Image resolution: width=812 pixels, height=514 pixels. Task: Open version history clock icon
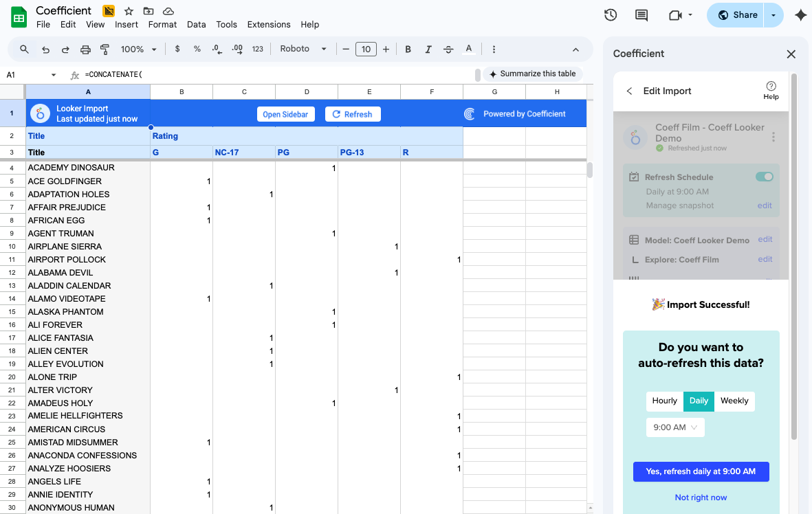pyautogui.click(x=610, y=15)
